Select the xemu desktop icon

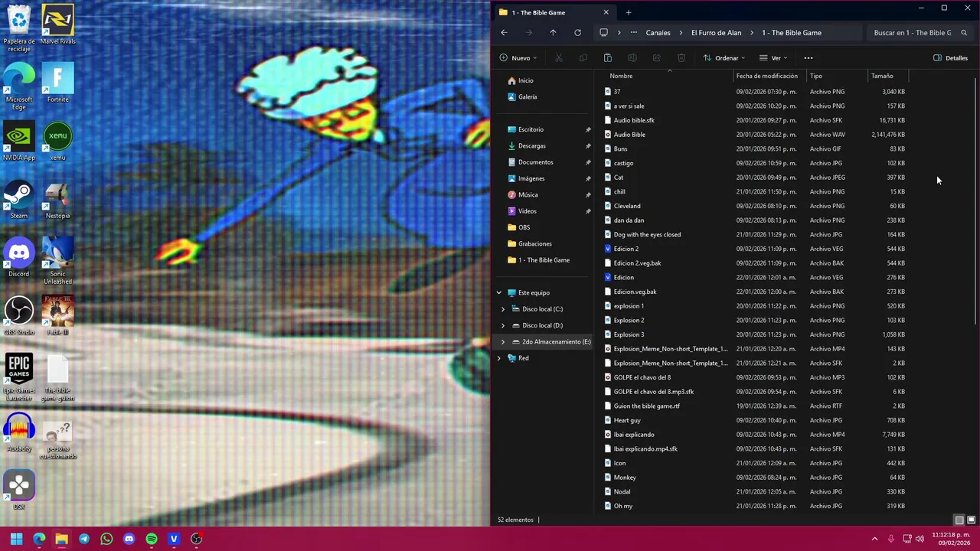click(x=58, y=142)
